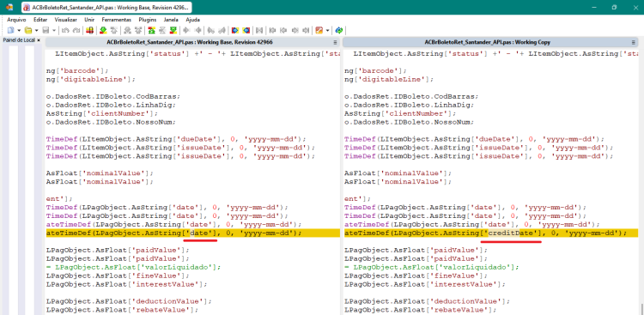Click the blue left-arrow on yellow-red icon
This screenshot has width=644, height=315.
246,30
